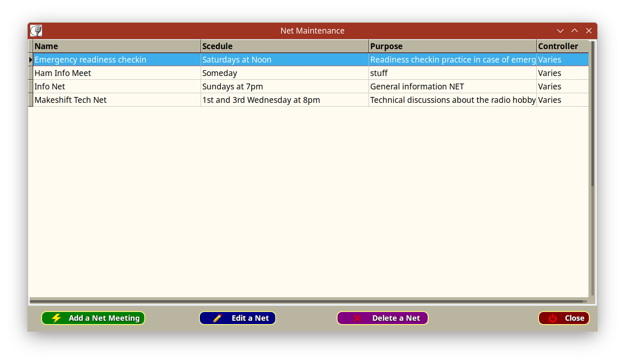Click the current row arrow indicator
This screenshot has height=364, width=625.
31,60
